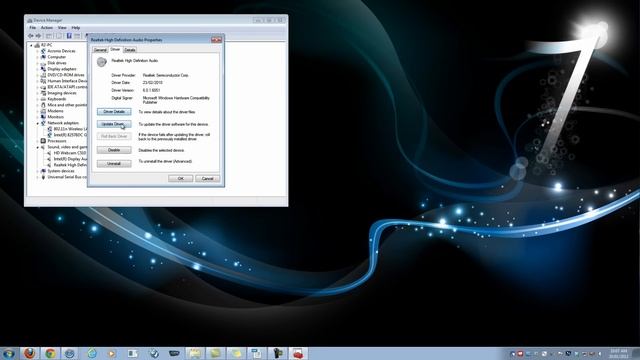Screen dimensions: 640x360
Task: Switch to the Details tab in Properties dialog
Action: coord(130,50)
